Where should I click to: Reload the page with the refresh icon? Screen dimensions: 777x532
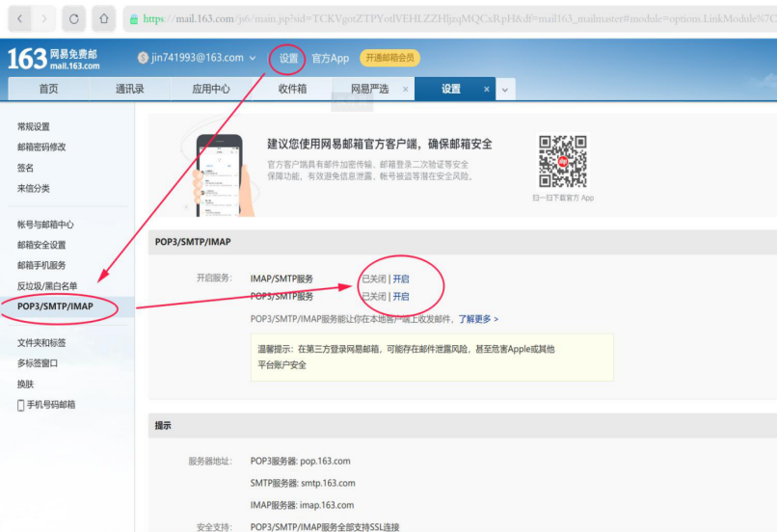point(74,19)
